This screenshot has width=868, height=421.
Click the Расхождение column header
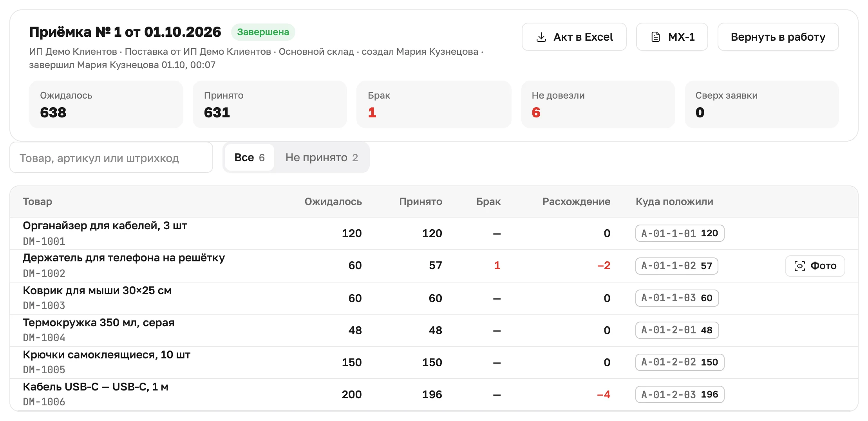click(576, 202)
